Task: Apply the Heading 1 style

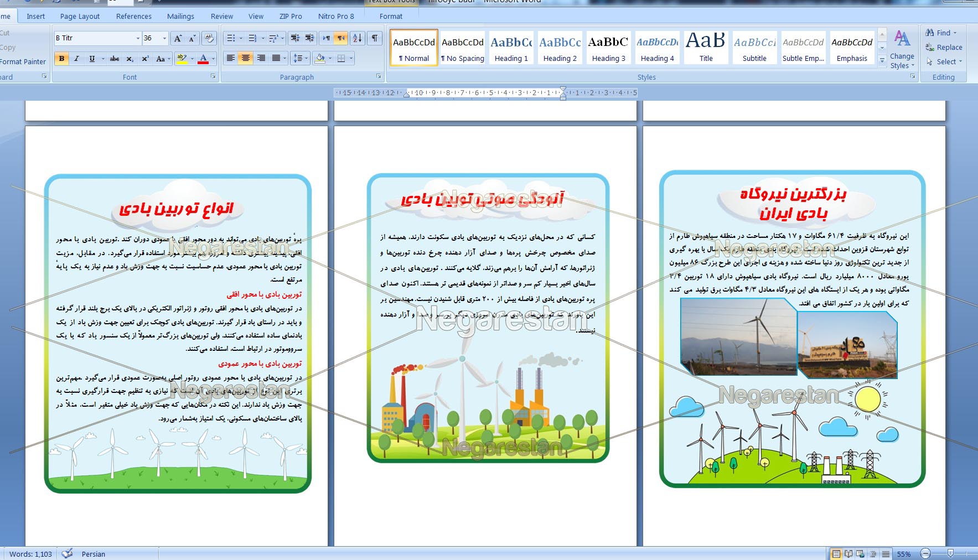Action: [x=511, y=48]
